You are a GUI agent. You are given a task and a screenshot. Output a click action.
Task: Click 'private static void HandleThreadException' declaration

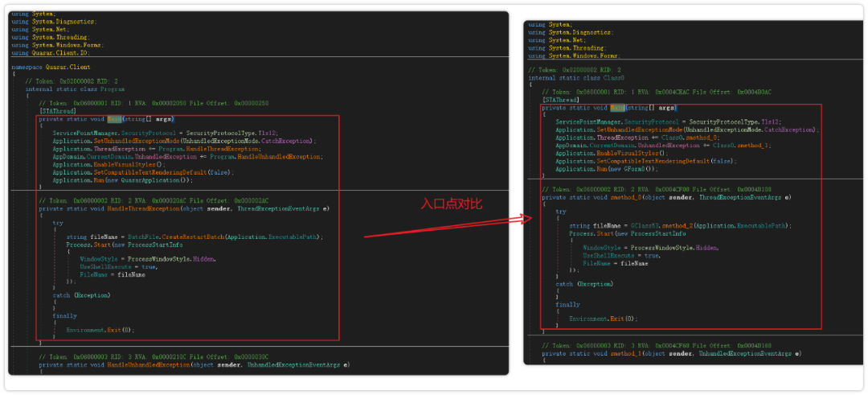[184, 209]
